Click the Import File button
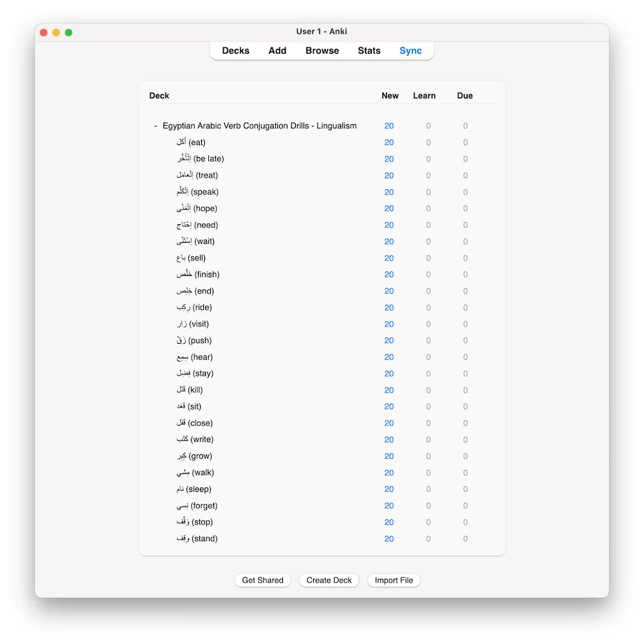Screen dimensions: 644x644 coord(394,580)
